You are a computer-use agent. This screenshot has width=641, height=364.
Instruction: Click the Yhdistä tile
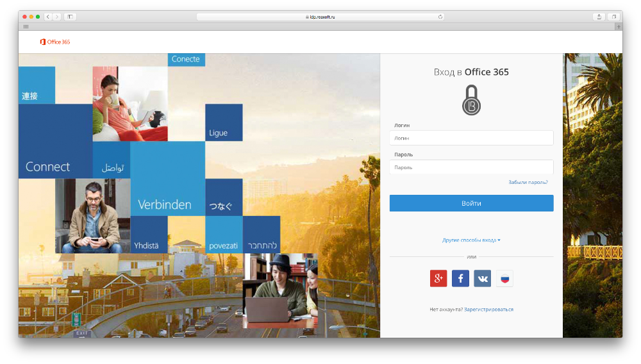pos(149,235)
